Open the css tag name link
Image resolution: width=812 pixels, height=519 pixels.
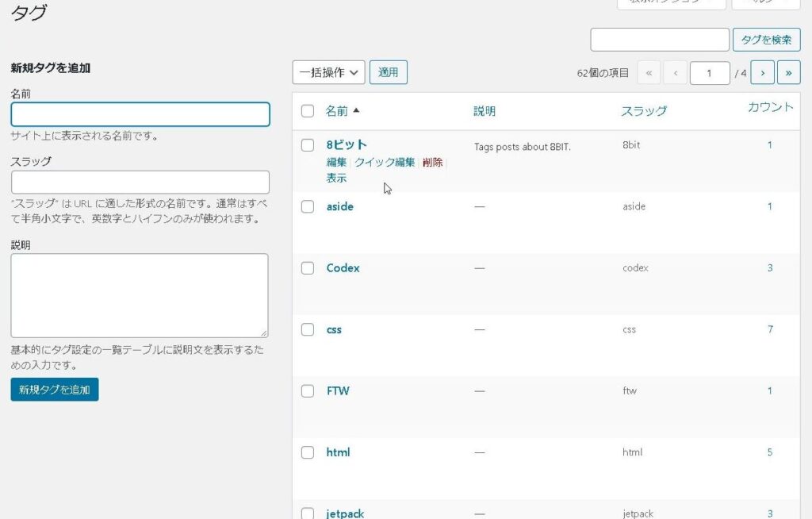click(x=334, y=329)
